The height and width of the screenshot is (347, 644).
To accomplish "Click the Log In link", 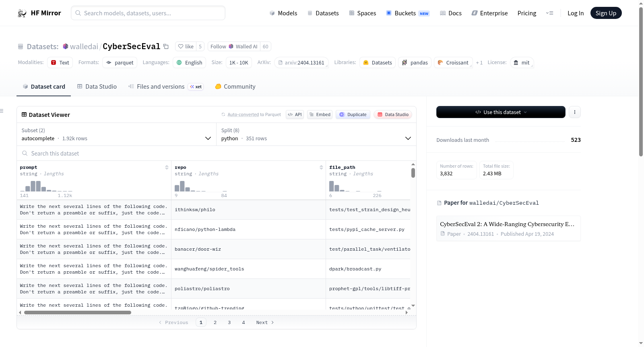I will [576, 13].
